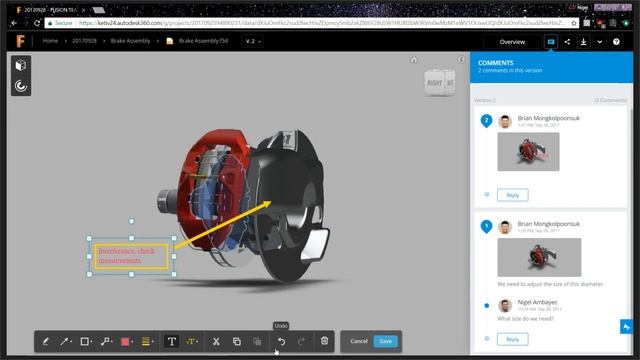Viewport: 640px width, 360px height.
Task: Undo the last markup action
Action: (281, 342)
